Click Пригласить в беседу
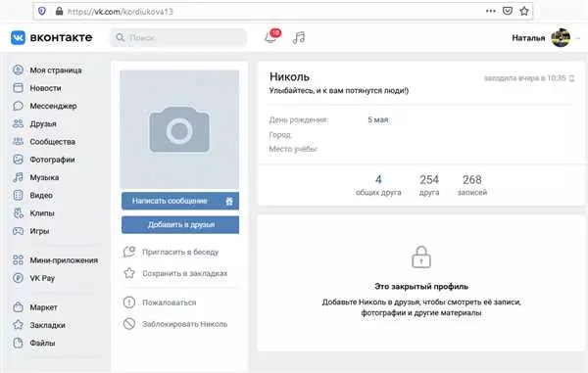This screenshot has width=588, height=373. coord(171,252)
